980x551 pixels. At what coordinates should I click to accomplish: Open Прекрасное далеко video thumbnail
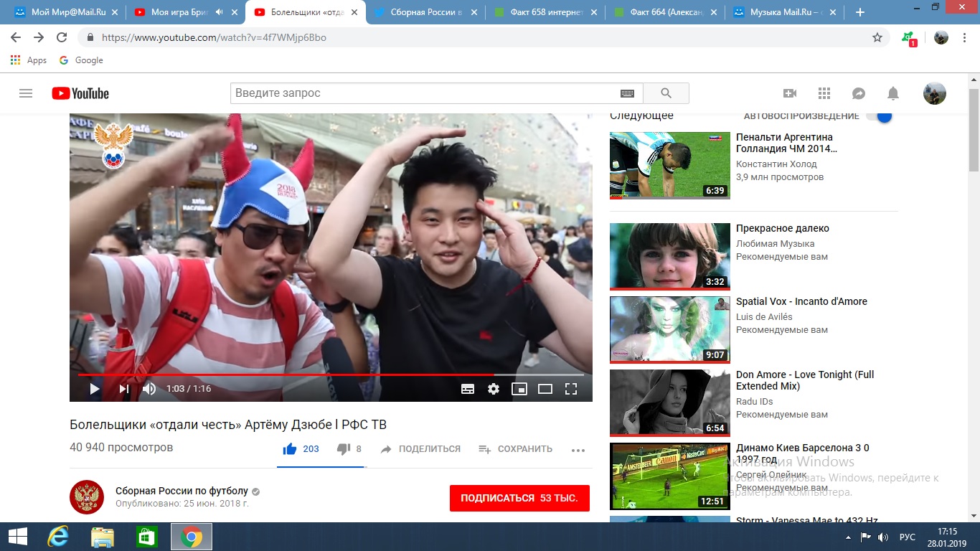tap(670, 256)
